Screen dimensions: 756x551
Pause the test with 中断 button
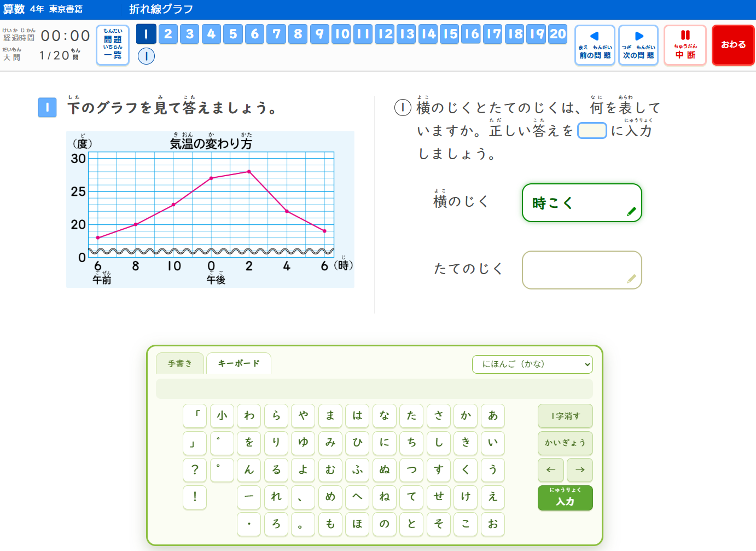coord(685,45)
